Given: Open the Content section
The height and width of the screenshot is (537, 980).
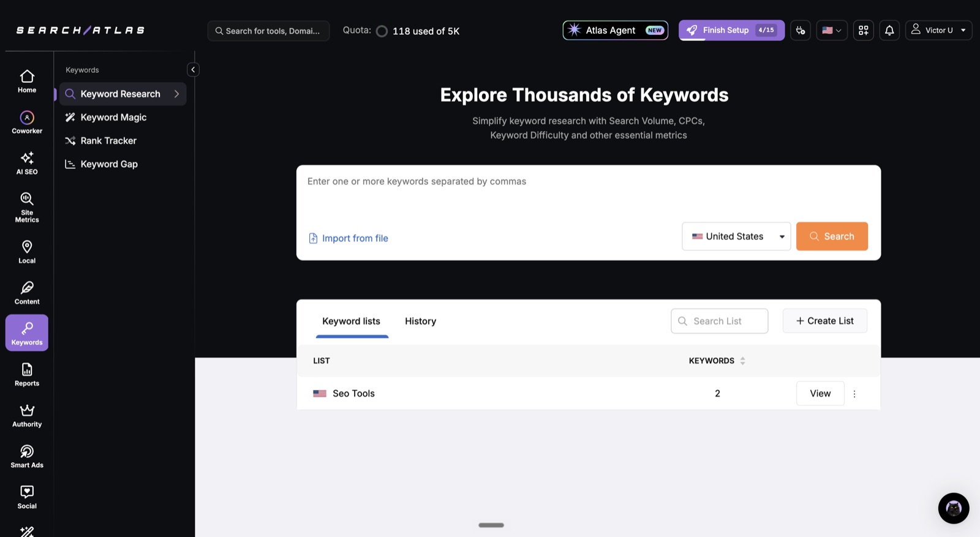Looking at the screenshot, I should coord(27,293).
